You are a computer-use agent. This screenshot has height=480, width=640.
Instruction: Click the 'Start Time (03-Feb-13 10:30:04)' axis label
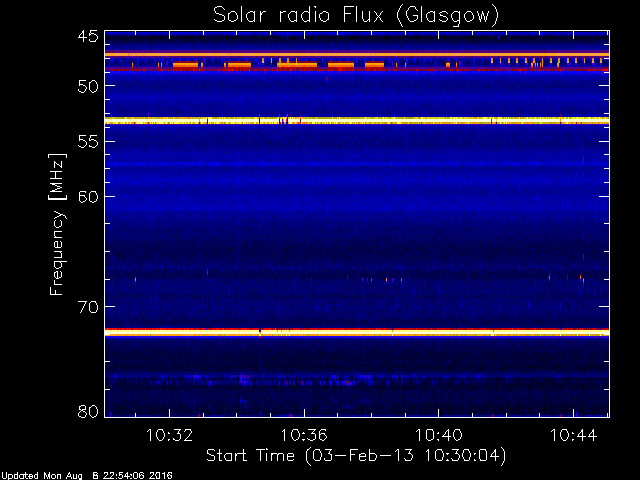356,455
